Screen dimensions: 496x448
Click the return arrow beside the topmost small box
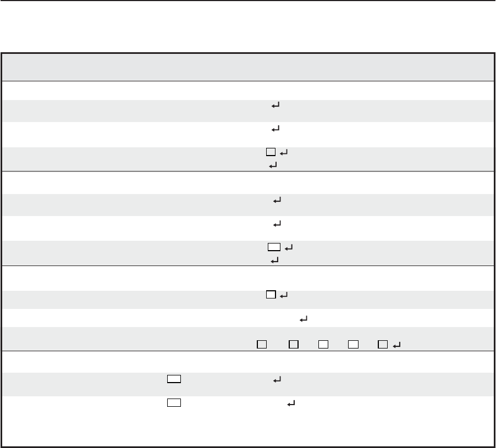(284, 153)
